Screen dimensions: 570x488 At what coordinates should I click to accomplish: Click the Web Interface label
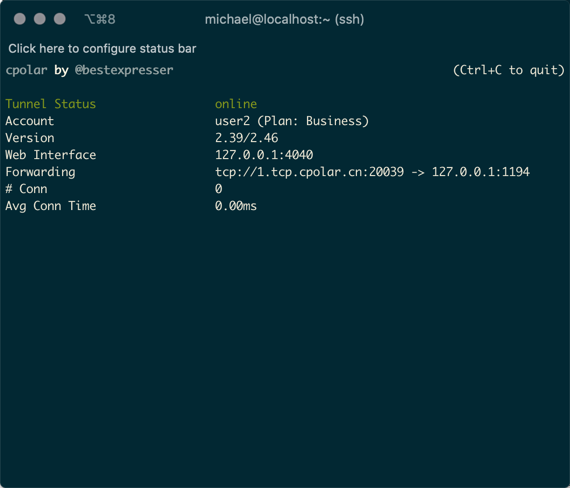click(51, 155)
